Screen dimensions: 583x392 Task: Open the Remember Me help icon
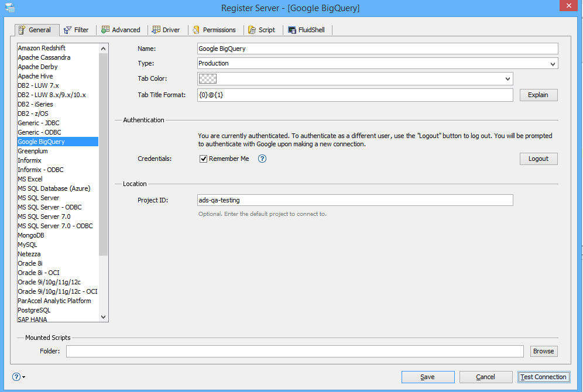click(262, 159)
